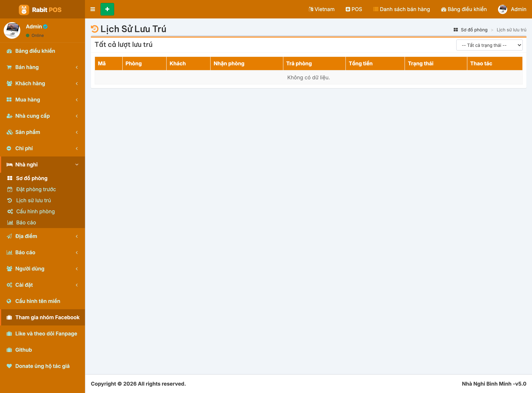The height and width of the screenshot is (393, 532).
Task: Click the Cài đặt gears icon
Action: (x=9, y=285)
